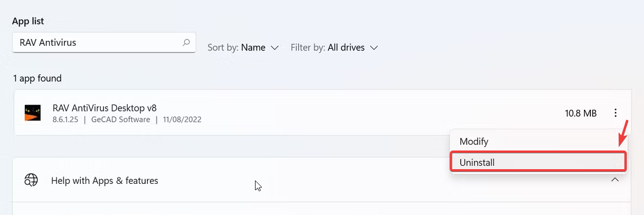The image size is (644, 215).
Task: Click the Help with Apps & features label
Action: pyautogui.click(x=105, y=180)
